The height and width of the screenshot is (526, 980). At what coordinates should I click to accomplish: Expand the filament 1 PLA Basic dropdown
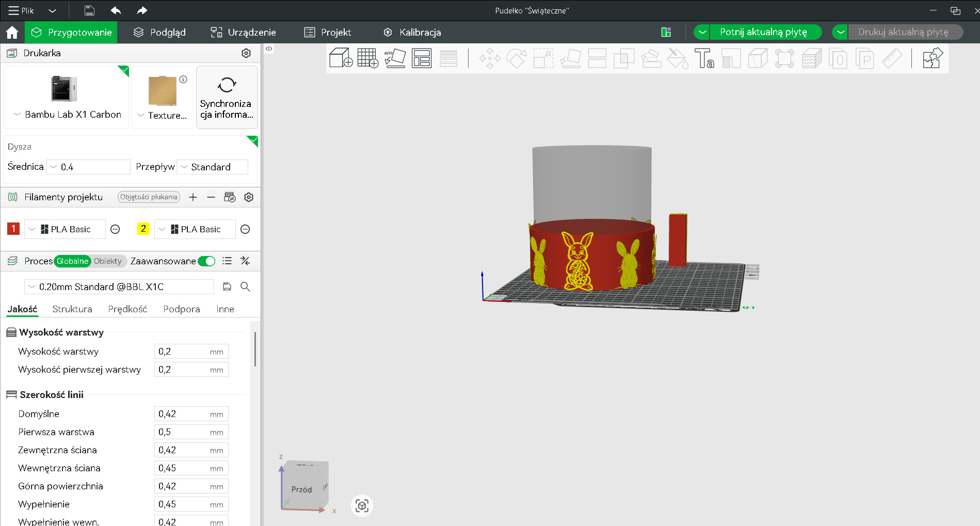tap(30, 229)
